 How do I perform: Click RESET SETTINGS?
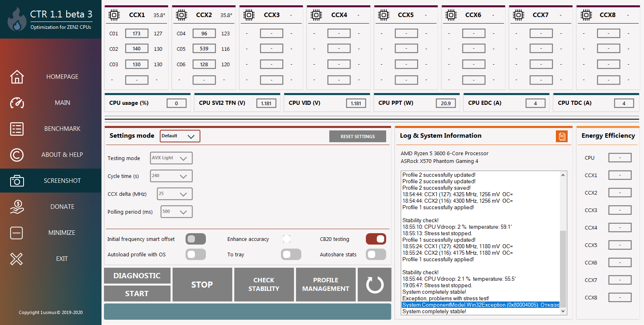coord(358,136)
